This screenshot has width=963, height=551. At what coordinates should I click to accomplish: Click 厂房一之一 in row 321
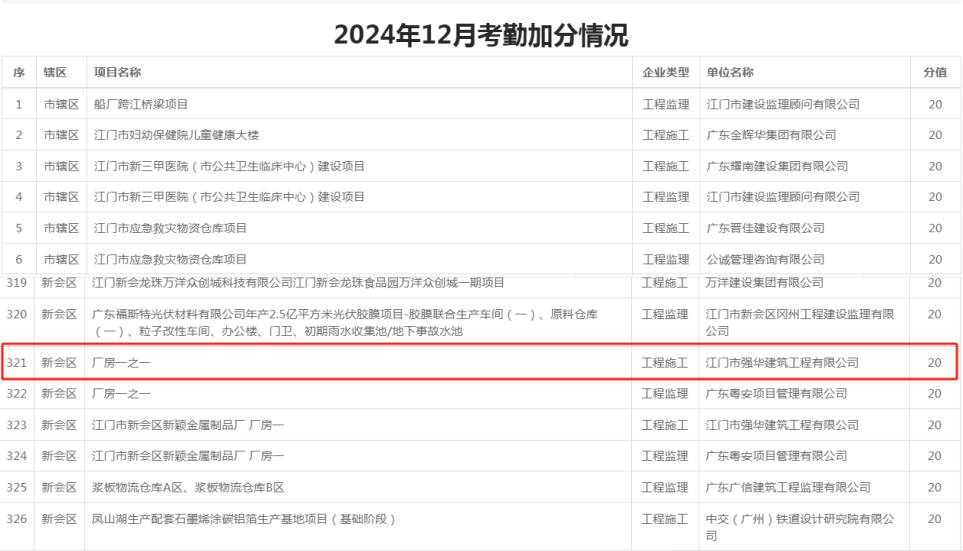coord(121,363)
